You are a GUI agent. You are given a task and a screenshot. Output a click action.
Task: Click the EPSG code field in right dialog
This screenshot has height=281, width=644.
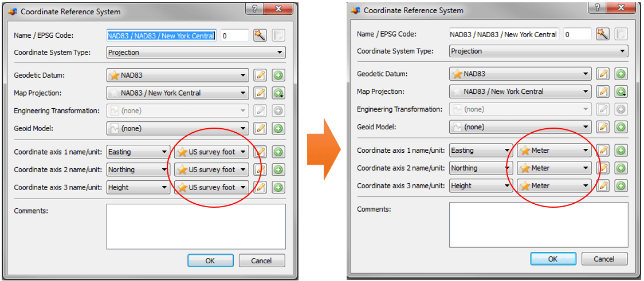[578, 34]
